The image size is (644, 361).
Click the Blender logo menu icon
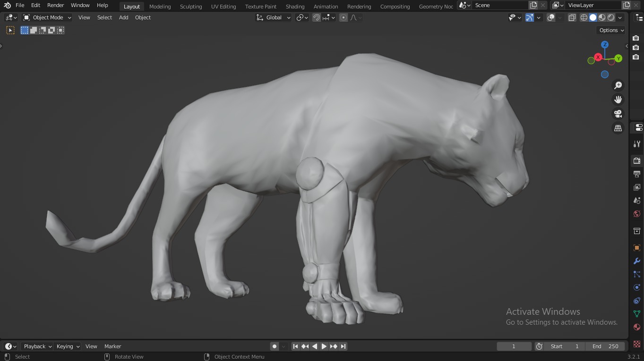(7, 5)
